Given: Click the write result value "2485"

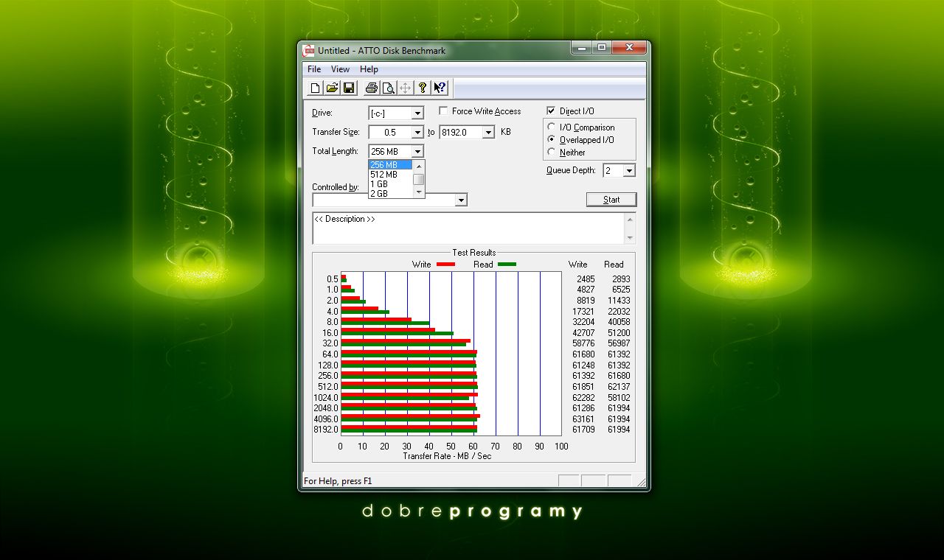Looking at the screenshot, I should [x=586, y=279].
